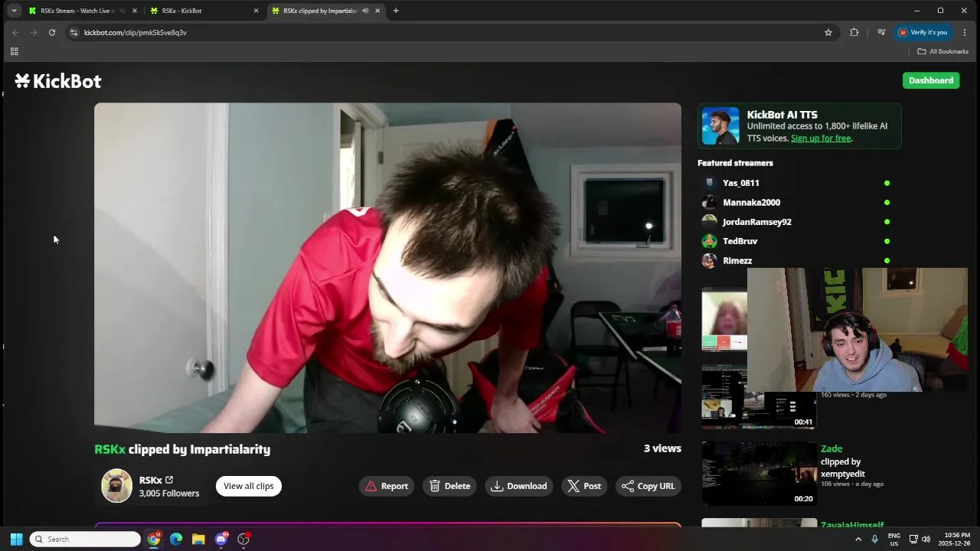Click the Verify it's you profile button
This screenshot has height=551, width=980.
(923, 32)
